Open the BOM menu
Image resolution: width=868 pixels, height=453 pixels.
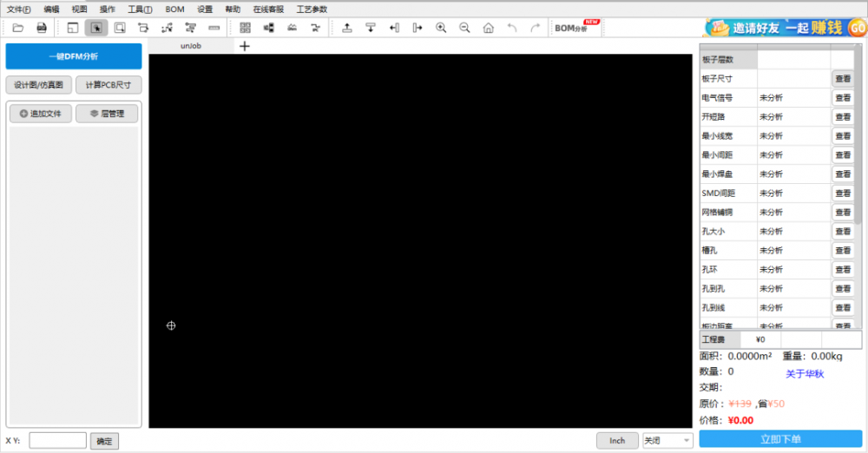(175, 10)
